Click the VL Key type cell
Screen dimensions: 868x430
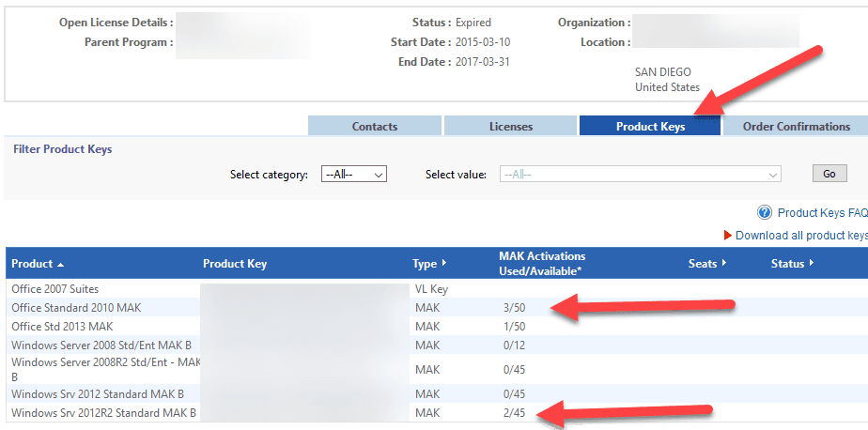click(x=432, y=289)
